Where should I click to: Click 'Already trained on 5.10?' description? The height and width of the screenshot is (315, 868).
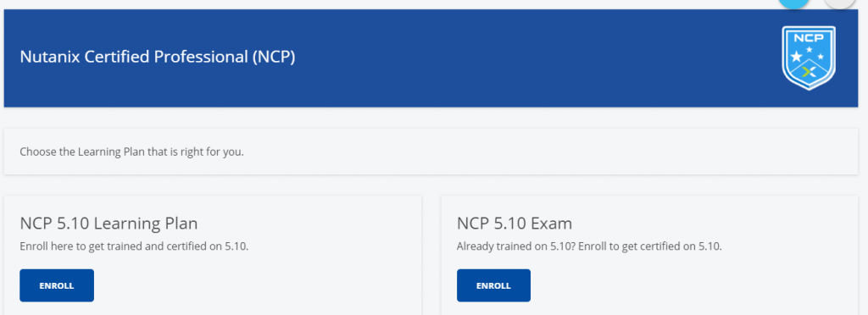[589, 246]
